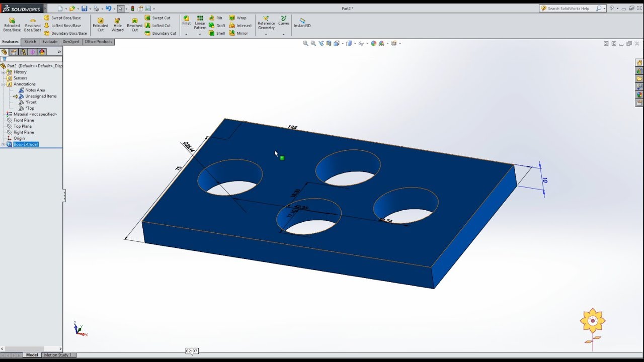
Task: Apply the Fillet tool
Action: tap(186, 20)
